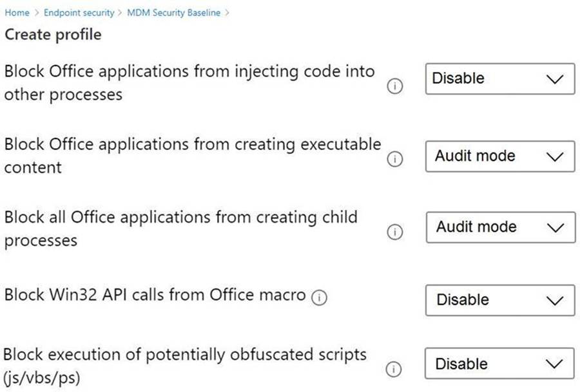Viewport: 580px width, 392px height.
Task: Show info for obfuscated scripts rule
Action: tap(394, 369)
